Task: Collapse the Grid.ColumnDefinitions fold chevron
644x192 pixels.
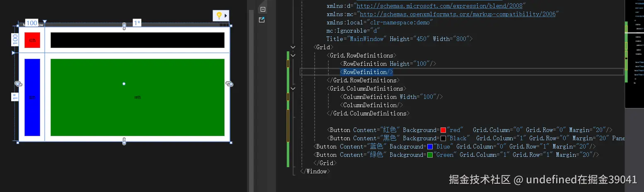Action: pos(293,89)
